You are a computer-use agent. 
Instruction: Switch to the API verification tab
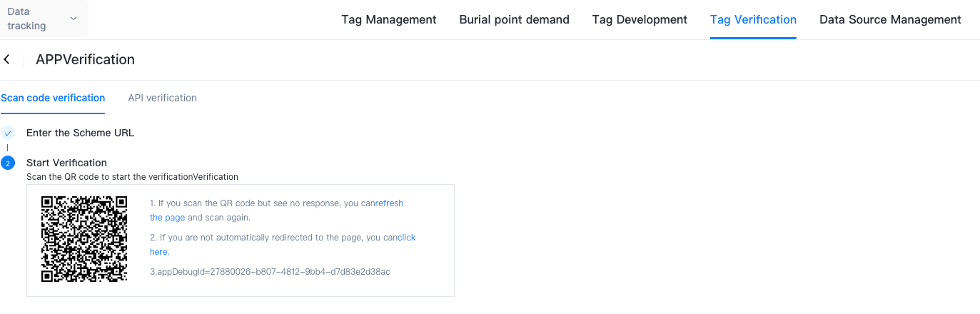(x=162, y=98)
